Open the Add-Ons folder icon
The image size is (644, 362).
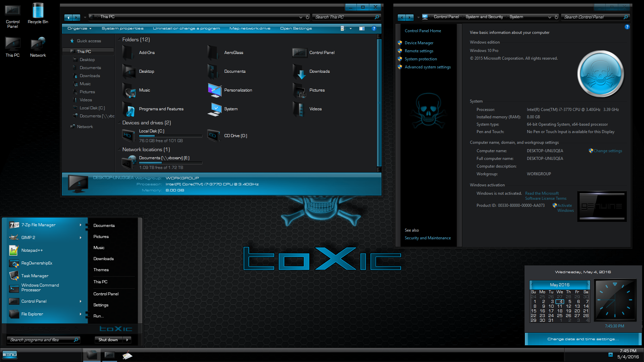coord(128,53)
